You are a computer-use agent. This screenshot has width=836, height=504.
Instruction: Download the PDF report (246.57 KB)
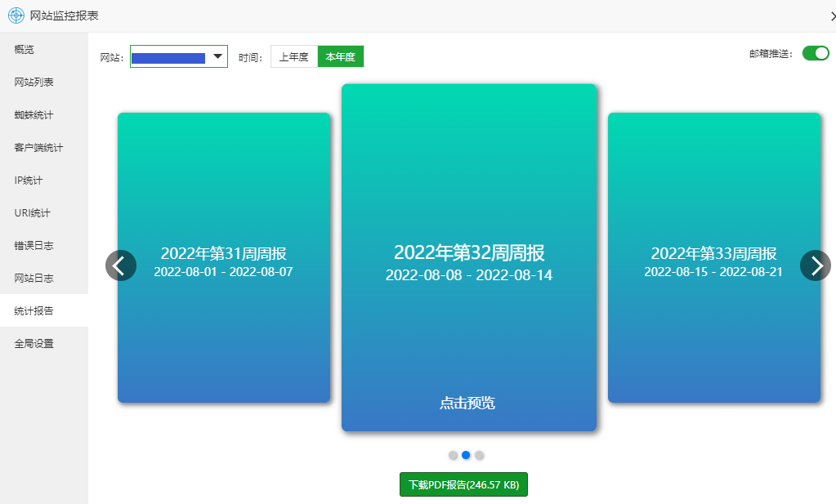[463, 484]
